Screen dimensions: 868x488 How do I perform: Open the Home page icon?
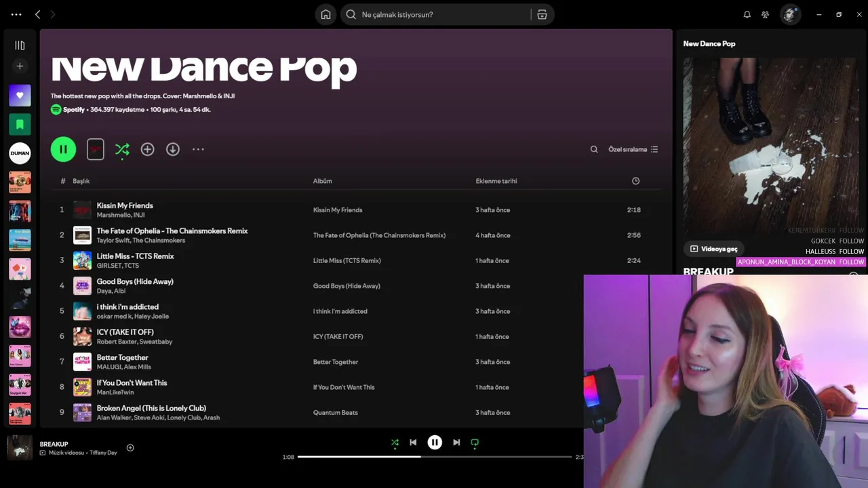point(325,14)
